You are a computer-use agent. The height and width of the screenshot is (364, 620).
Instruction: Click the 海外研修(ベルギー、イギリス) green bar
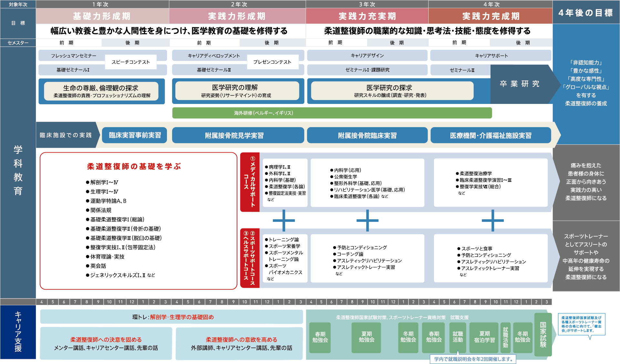pos(332,113)
